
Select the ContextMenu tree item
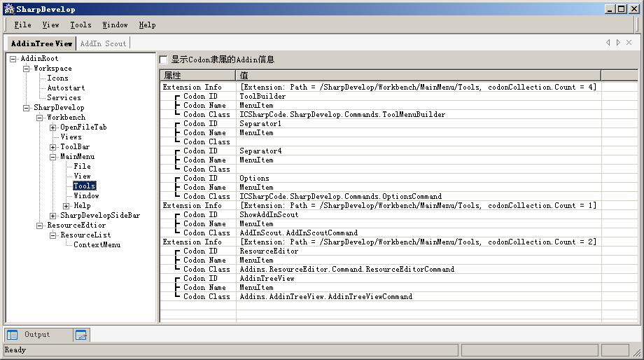[x=97, y=245]
